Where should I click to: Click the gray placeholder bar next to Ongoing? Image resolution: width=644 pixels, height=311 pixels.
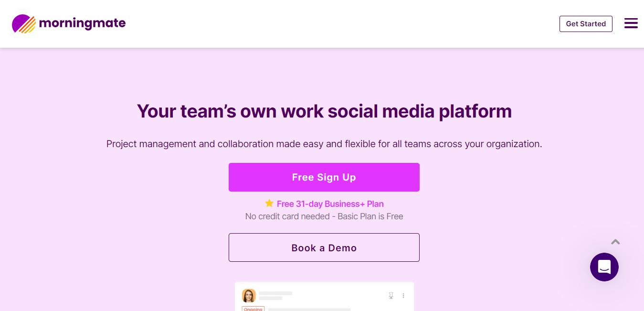[x=309, y=310]
